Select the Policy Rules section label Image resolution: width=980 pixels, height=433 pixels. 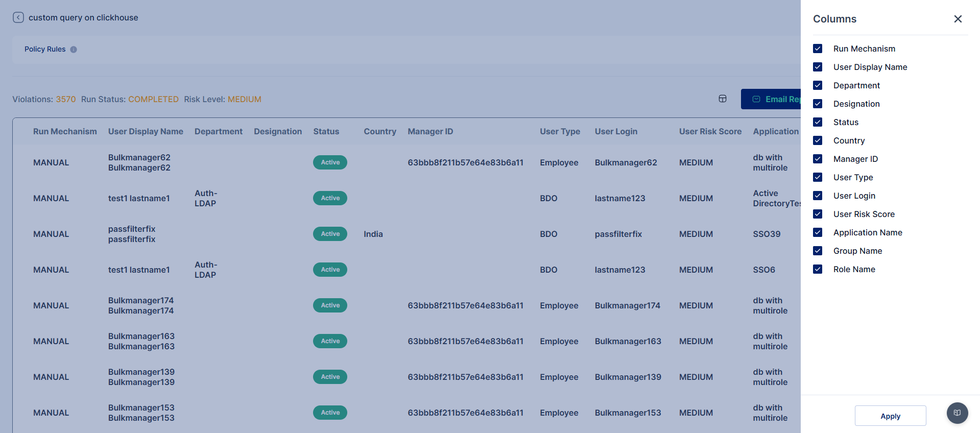point(45,50)
